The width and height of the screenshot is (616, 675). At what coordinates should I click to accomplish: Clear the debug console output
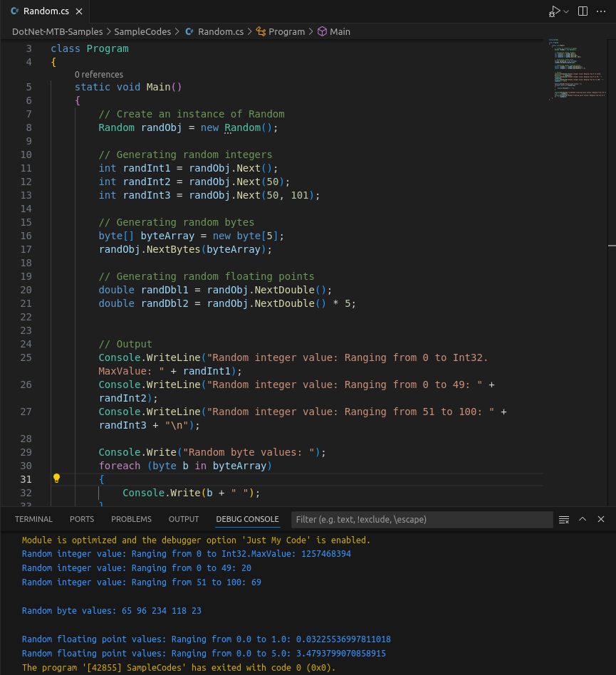click(x=564, y=520)
